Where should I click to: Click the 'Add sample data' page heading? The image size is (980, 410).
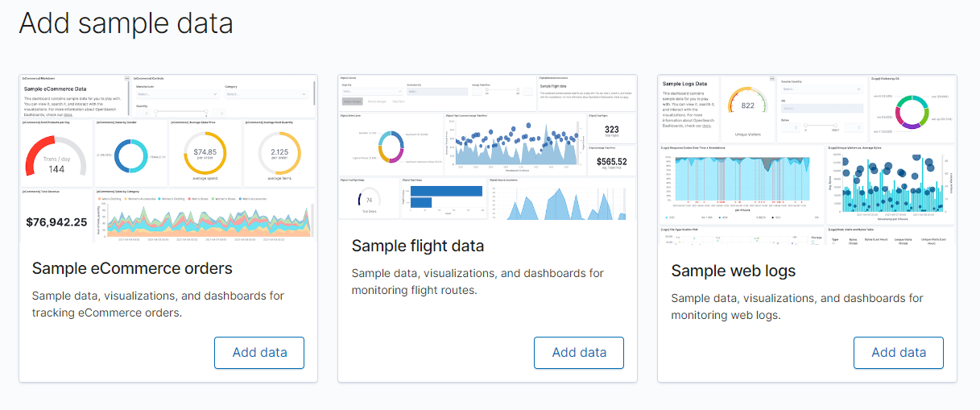point(126,23)
